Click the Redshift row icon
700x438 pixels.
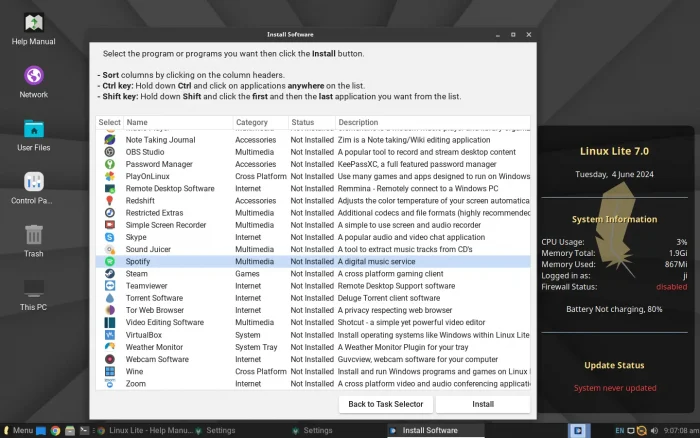tap(109, 200)
